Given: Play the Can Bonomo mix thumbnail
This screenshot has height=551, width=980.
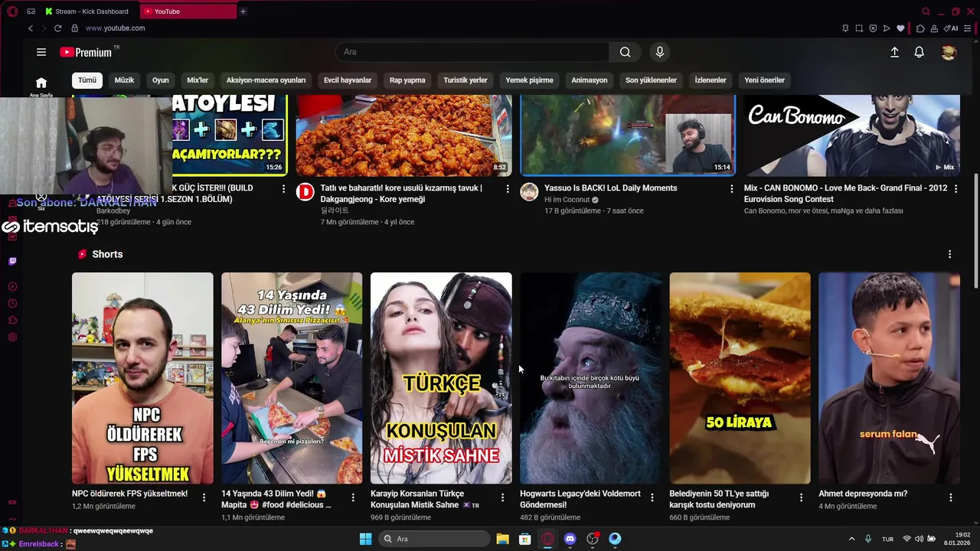Looking at the screenshot, I should click(851, 135).
